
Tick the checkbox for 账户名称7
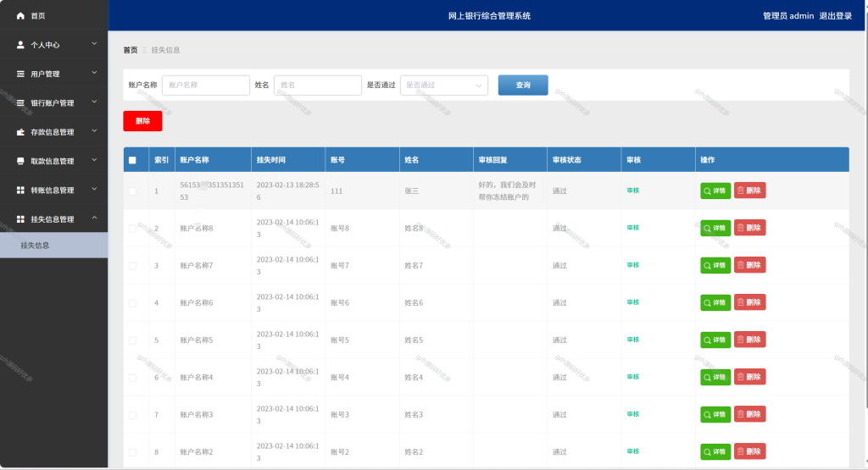tap(132, 266)
